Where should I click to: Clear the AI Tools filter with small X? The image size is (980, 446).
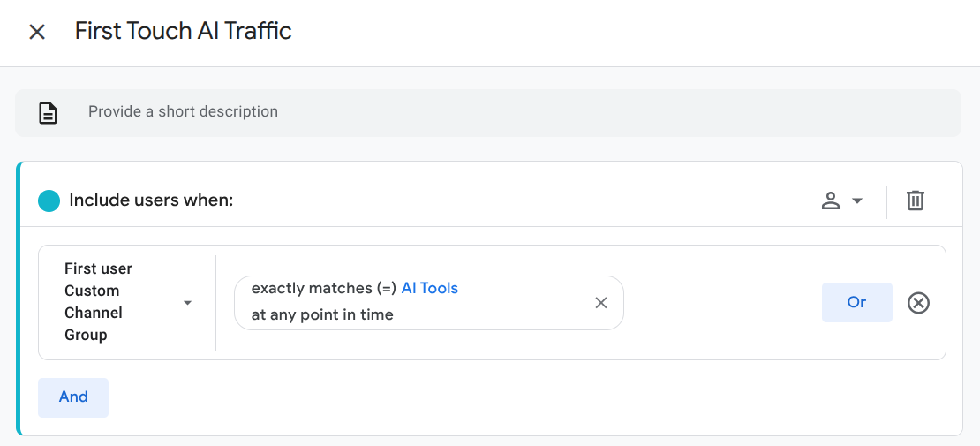(601, 303)
